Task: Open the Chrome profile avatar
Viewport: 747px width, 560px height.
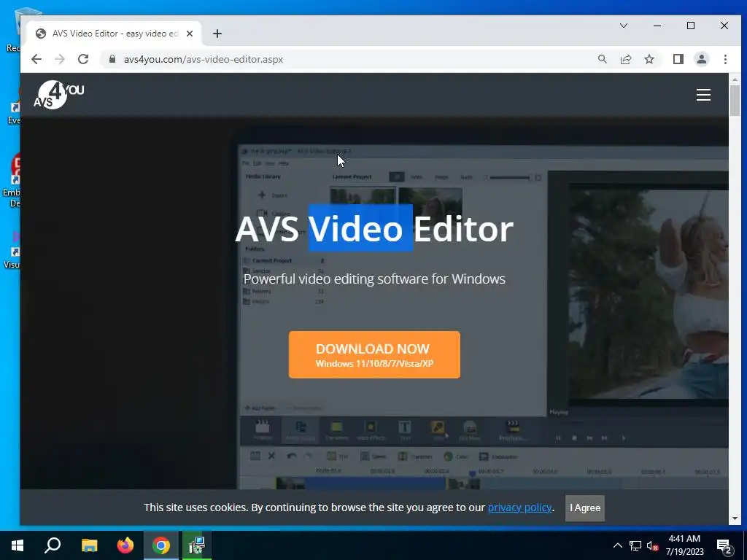Action: coord(702,59)
